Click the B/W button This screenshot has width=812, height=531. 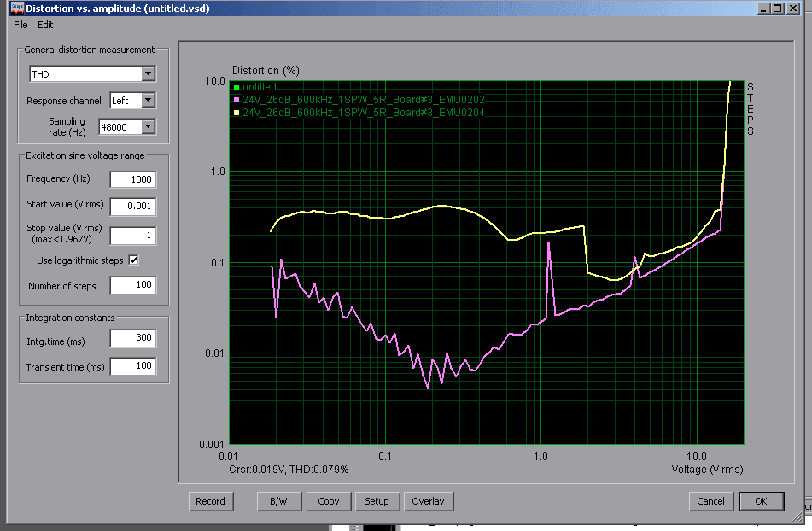[278, 501]
